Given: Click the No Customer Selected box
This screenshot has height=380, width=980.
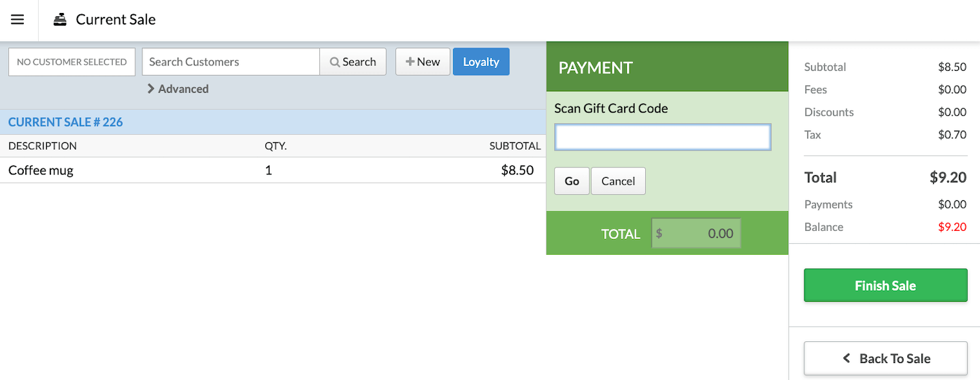Looking at the screenshot, I should (71, 62).
